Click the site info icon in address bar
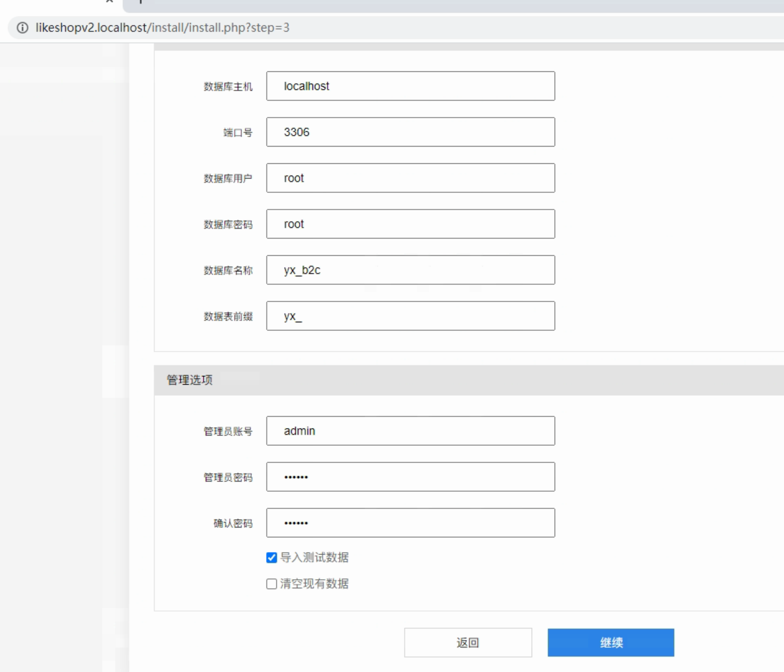This screenshot has width=784, height=672. [x=23, y=28]
